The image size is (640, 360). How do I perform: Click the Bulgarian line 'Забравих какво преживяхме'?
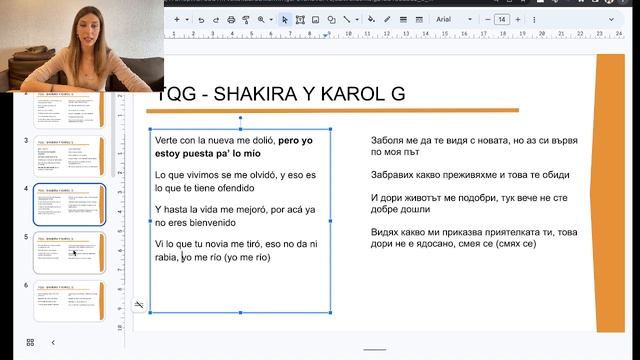point(470,175)
